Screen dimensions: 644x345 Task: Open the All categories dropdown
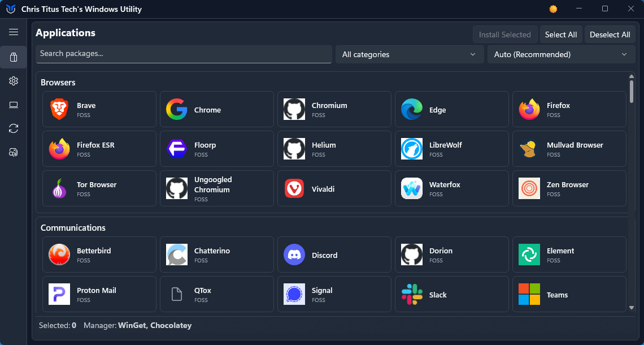(x=410, y=54)
